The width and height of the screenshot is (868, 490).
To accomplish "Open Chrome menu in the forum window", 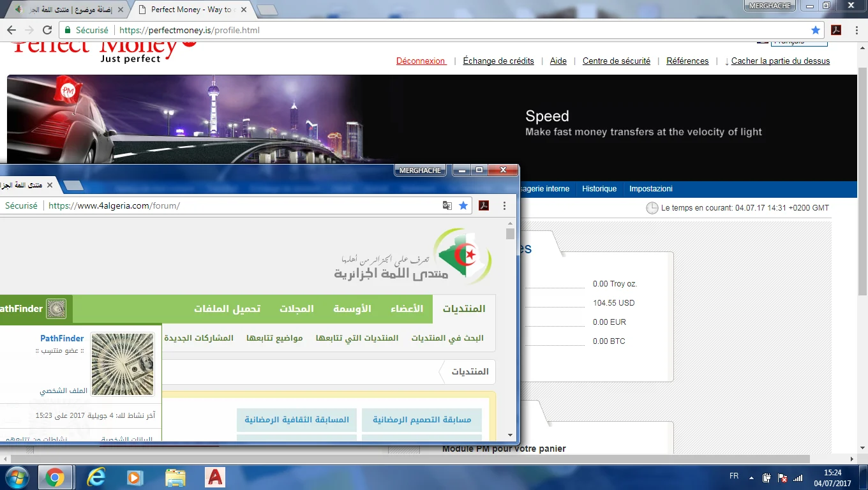I will [504, 205].
